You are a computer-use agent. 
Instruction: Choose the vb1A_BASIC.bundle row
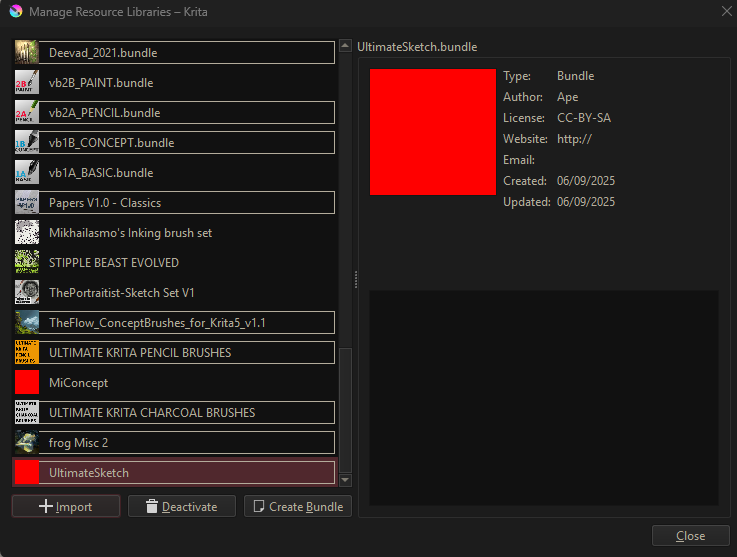174,173
